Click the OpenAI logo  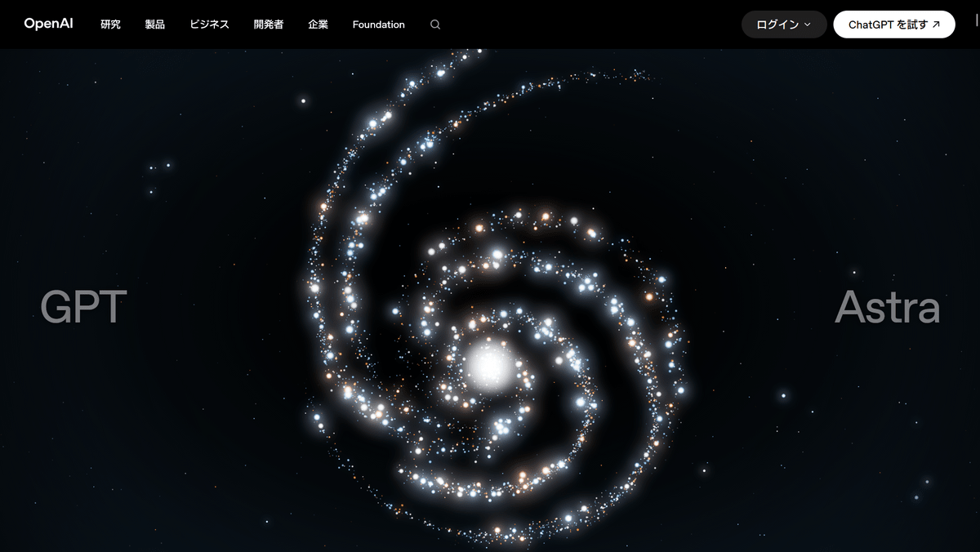[x=48, y=24]
